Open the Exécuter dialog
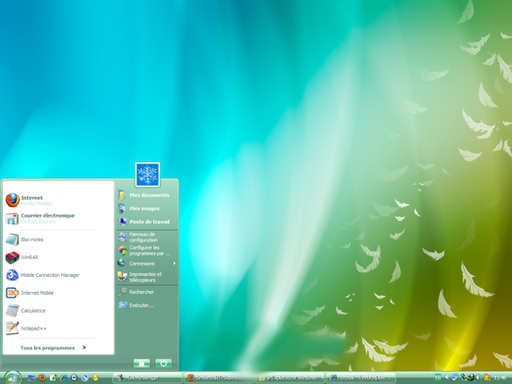 (147, 305)
